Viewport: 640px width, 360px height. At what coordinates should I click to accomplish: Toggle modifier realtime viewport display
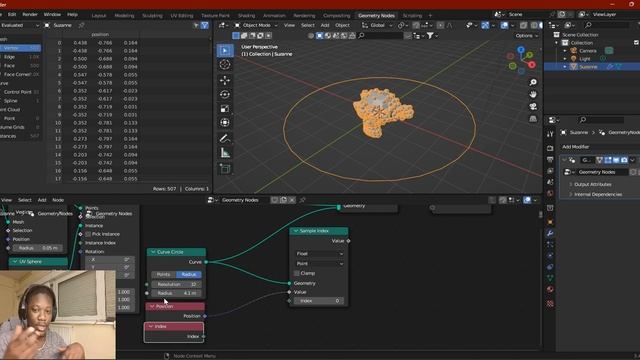tap(616, 160)
